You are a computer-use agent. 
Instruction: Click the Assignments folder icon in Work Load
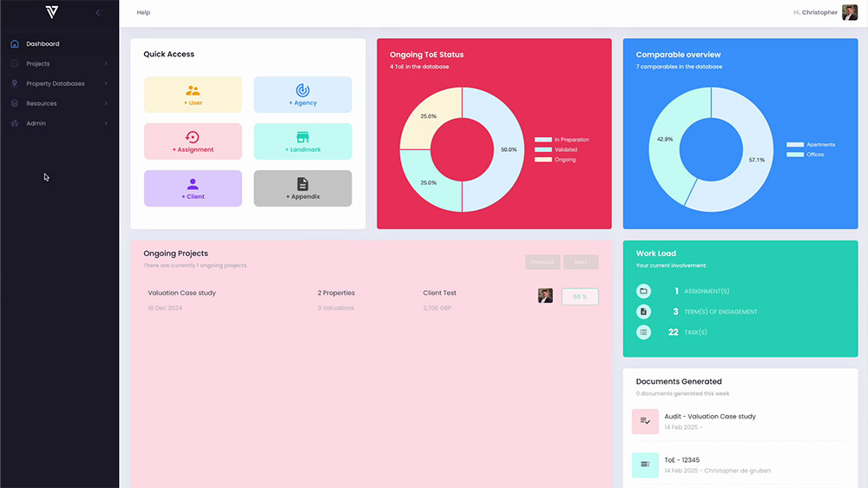point(643,291)
